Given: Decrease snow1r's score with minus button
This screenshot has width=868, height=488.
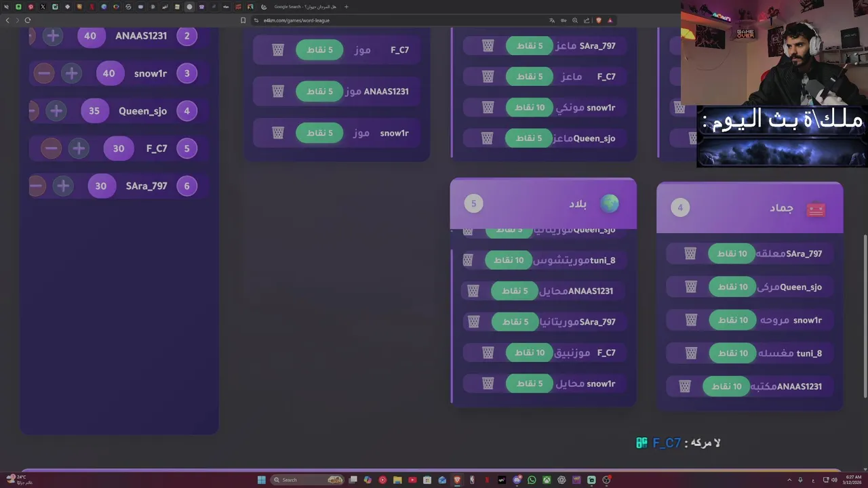Looking at the screenshot, I should coord(43,73).
